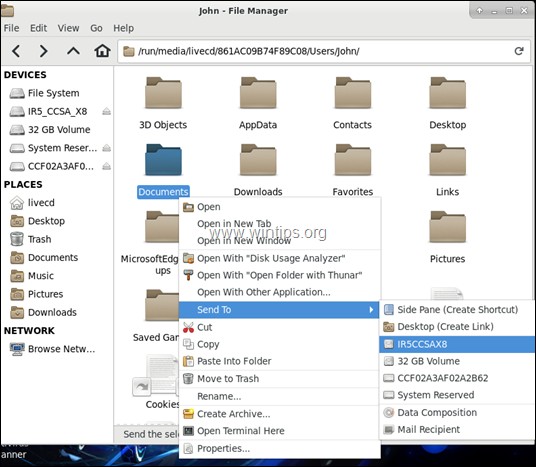Open with Disk Usage Analyzer
The height and width of the screenshot is (467, 536).
coord(280,258)
